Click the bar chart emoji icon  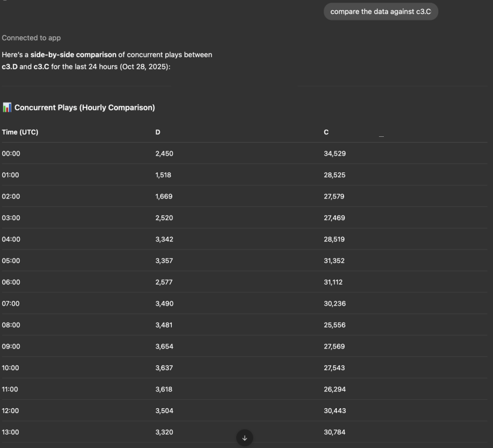tap(7, 108)
